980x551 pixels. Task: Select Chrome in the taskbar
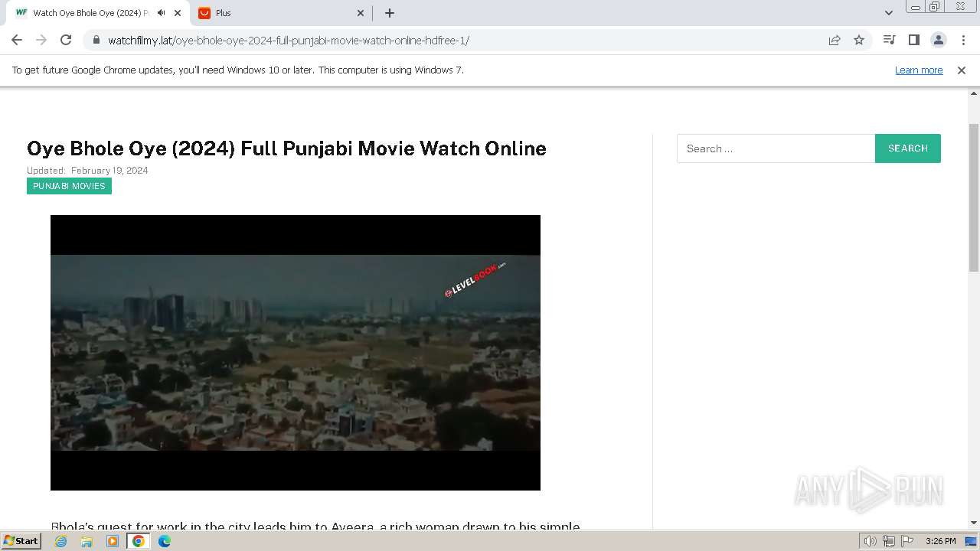(x=139, y=541)
